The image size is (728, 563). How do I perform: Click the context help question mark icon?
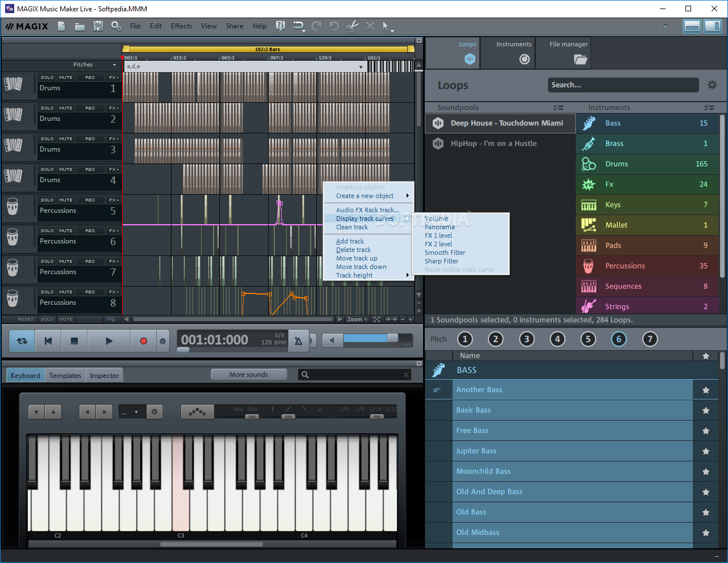[280, 26]
